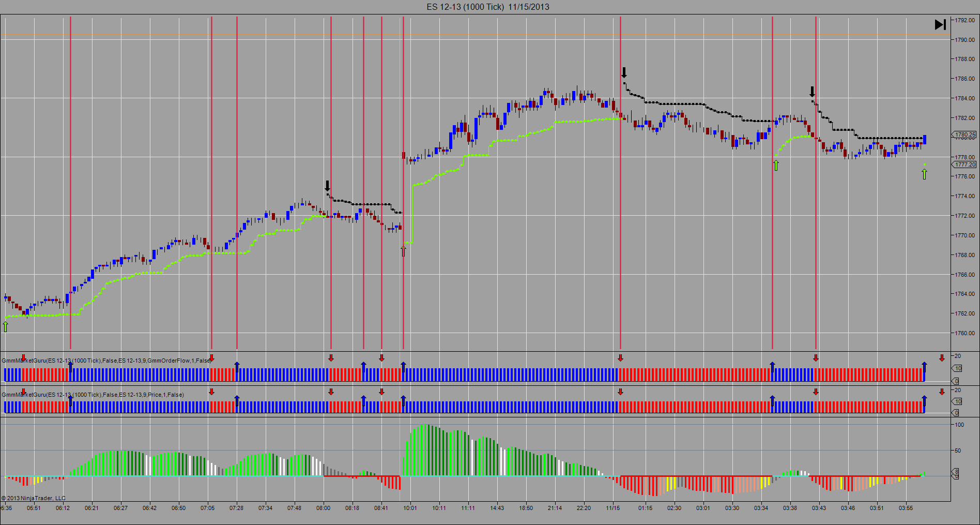Click the 18:50 time axis label
Viewport: 980px width, 525px height.
[526, 508]
